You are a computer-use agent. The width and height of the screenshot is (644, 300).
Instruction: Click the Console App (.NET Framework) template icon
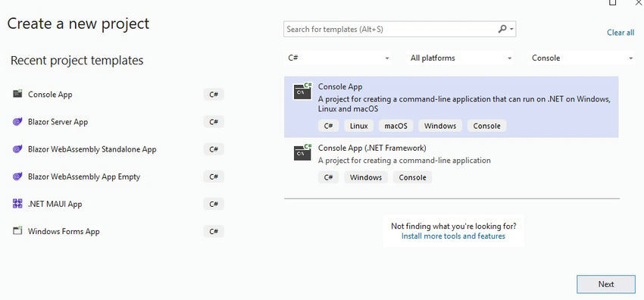point(302,152)
